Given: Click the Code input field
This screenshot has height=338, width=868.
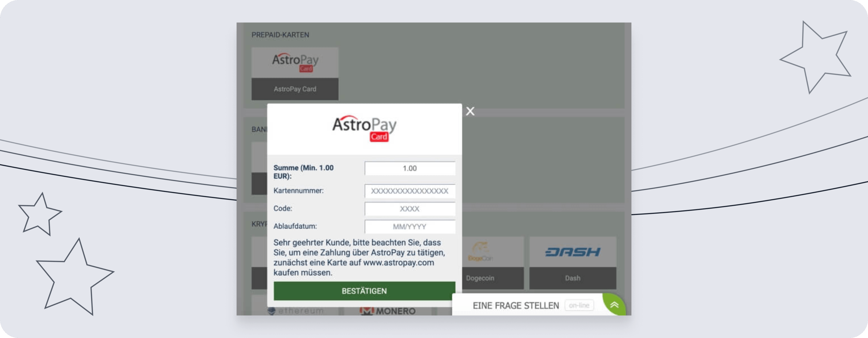Looking at the screenshot, I should 410,209.
